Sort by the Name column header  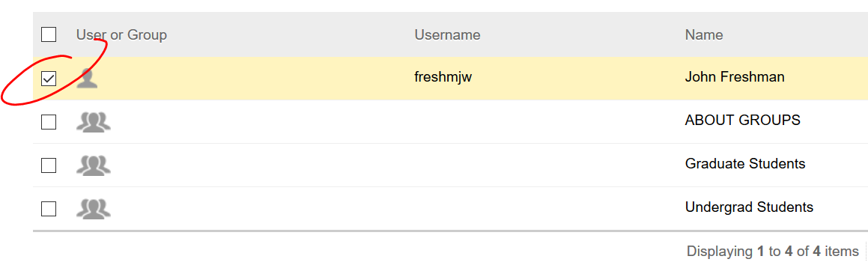pyautogui.click(x=703, y=35)
